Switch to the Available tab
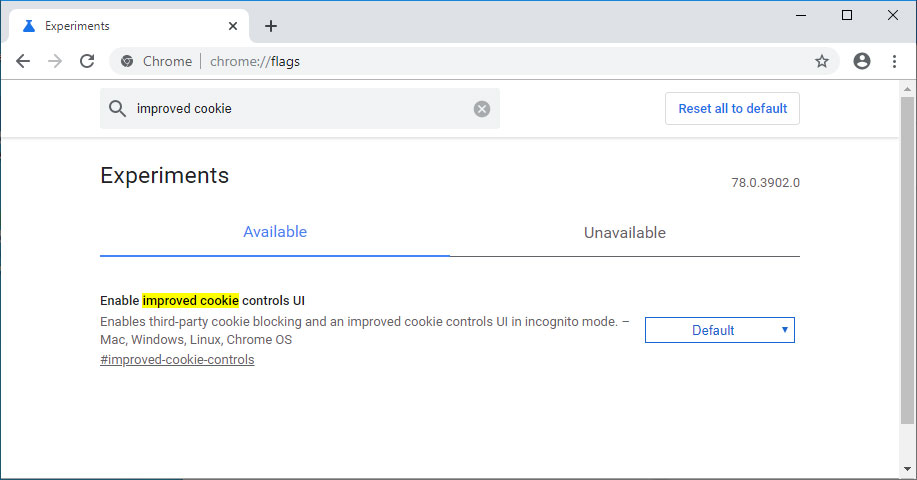The height and width of the screenshot is (480, 917). coord(275,232)
